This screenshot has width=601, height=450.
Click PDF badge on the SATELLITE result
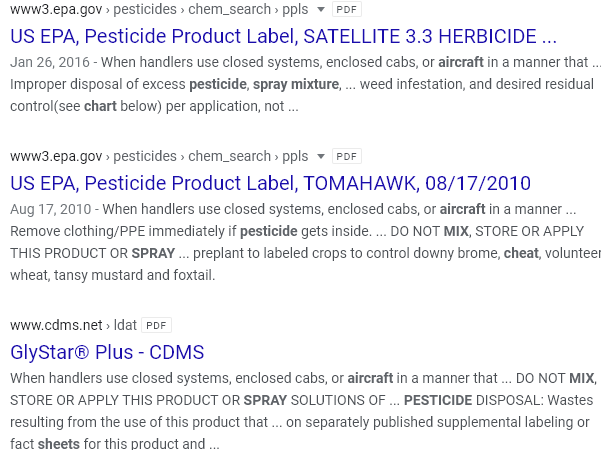tap(346, 10)
